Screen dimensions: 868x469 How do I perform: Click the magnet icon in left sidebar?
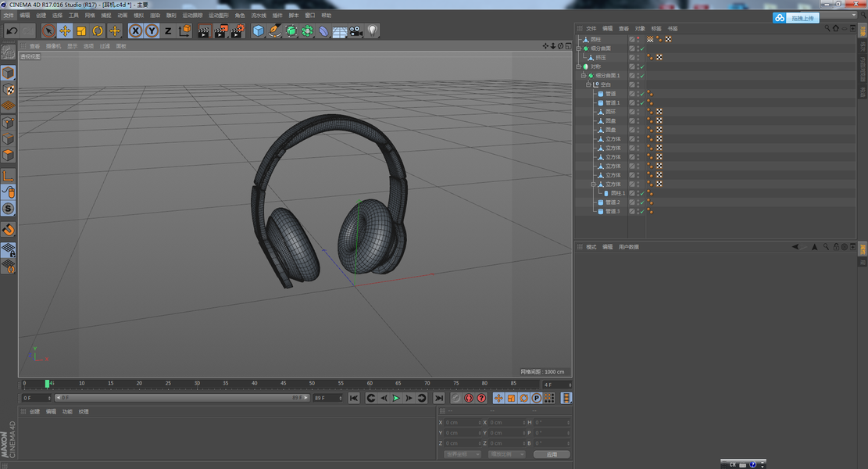[9, 229]
